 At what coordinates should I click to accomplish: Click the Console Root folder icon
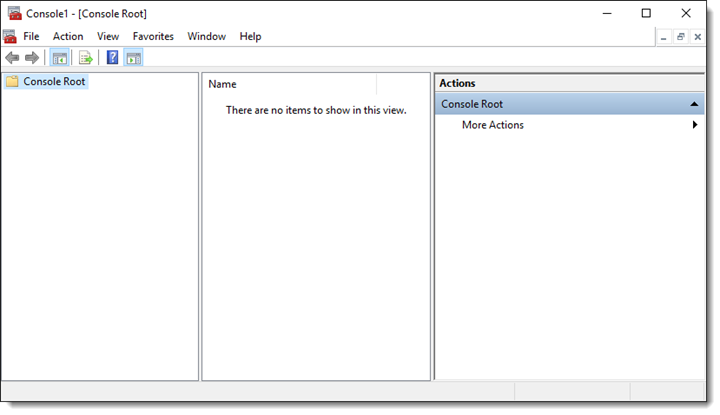click(12, 81)
